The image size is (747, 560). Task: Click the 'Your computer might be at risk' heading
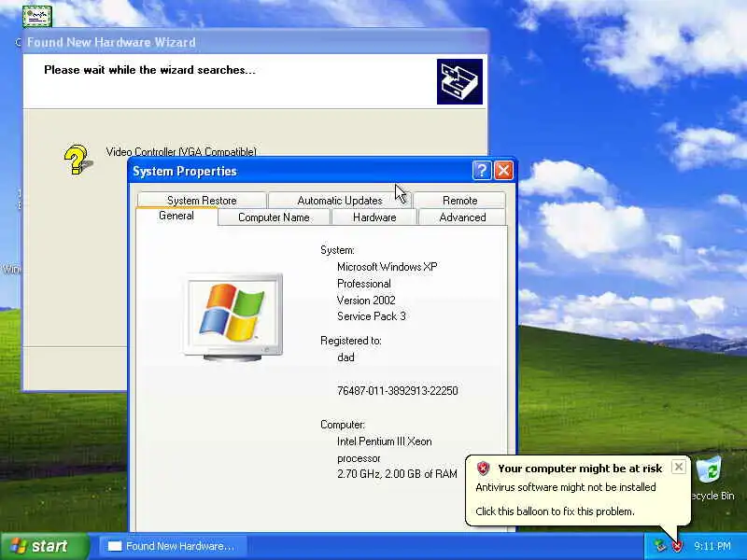(580, 469)
